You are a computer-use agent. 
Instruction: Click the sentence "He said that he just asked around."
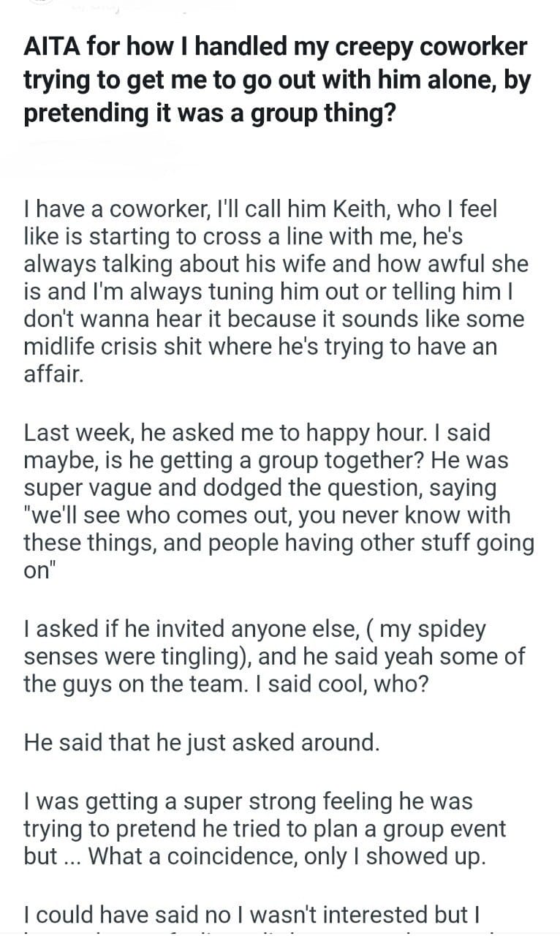tap(203, 743)
